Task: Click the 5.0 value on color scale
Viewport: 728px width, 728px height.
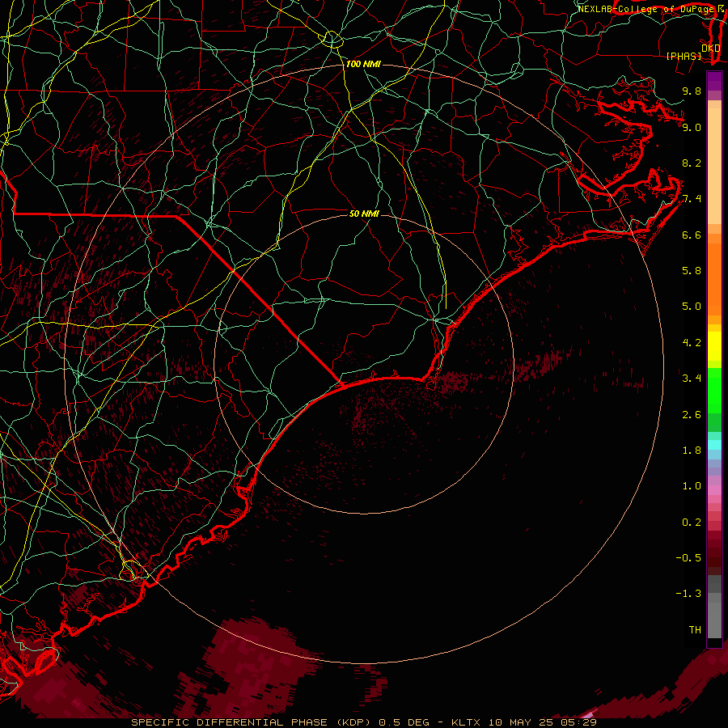Action: click(692, 307)
